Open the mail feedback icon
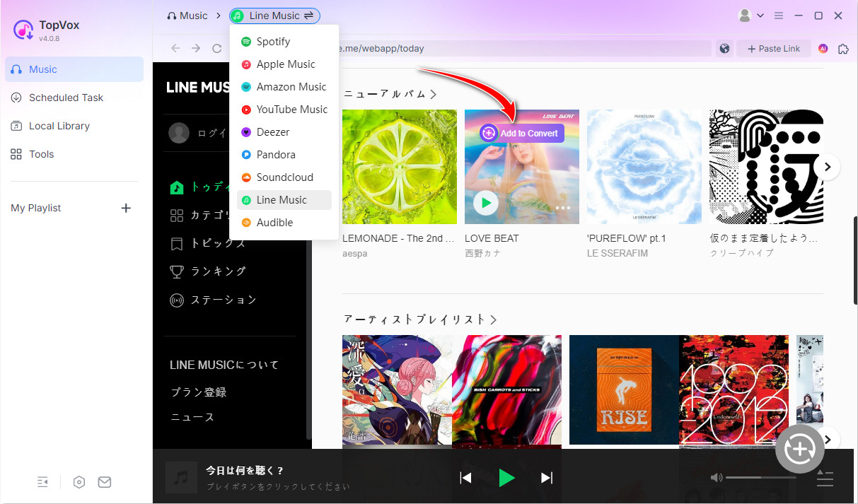 [x=105, y=482]
